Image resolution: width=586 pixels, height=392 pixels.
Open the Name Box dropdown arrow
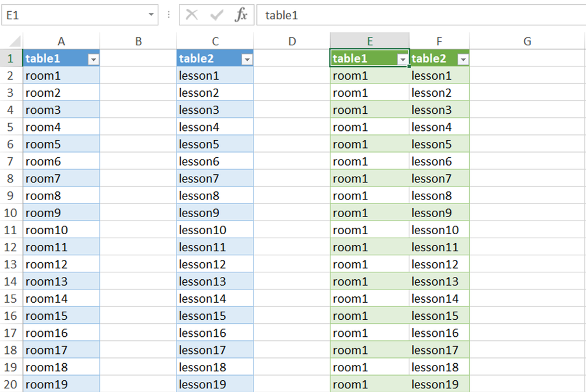coord(151,15)
